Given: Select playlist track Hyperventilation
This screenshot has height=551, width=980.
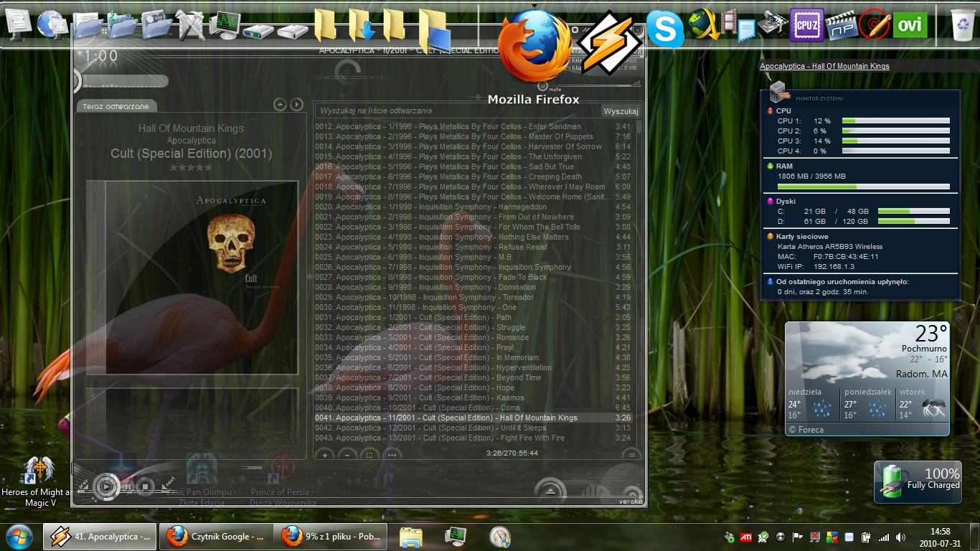Looking at the screenshot, I should (474, 367).
